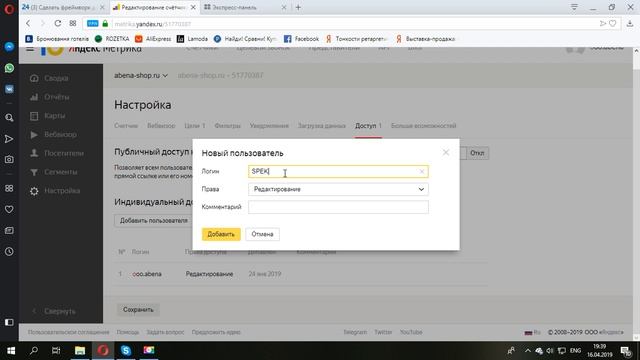
Task: Open downloads icon in toolbar
Action: (630, 24)
